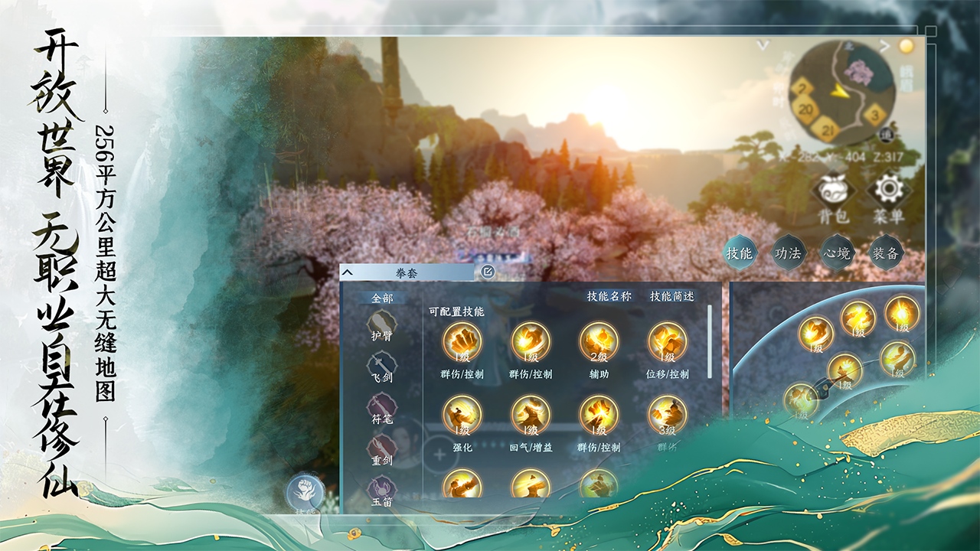Open the 背包 backpack icon

point(832,198)
